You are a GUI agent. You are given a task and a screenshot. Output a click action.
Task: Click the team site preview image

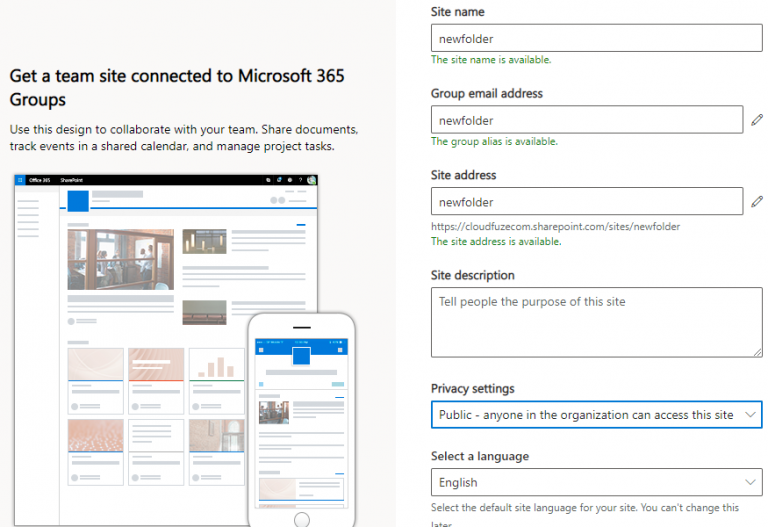click(185, 350)
